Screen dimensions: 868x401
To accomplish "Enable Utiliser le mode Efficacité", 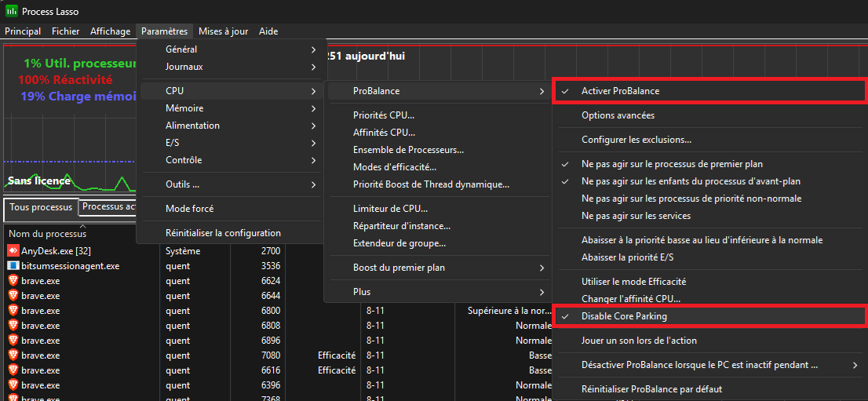I will pyautogui.click(x=709, y=282).
